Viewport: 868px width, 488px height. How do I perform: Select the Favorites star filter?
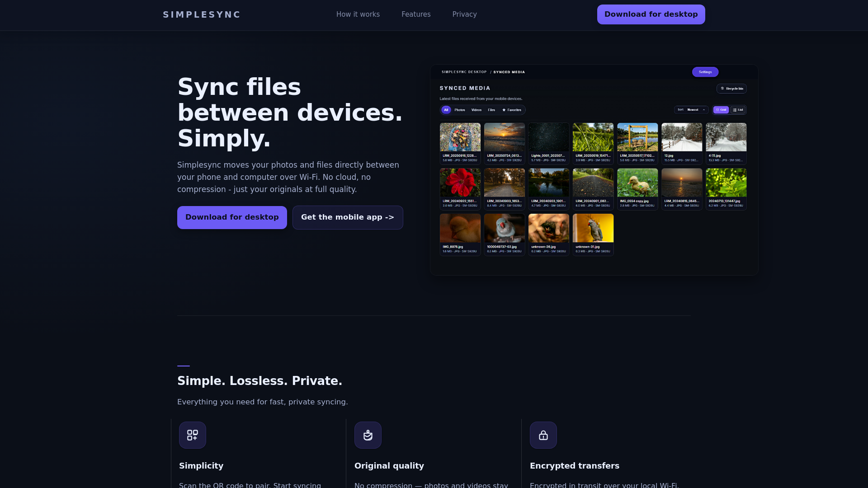[512, 110]
